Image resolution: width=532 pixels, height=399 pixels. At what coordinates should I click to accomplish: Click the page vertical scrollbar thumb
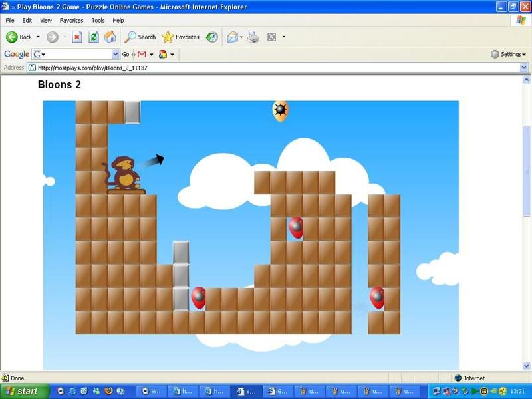click(x=526, y=172)
